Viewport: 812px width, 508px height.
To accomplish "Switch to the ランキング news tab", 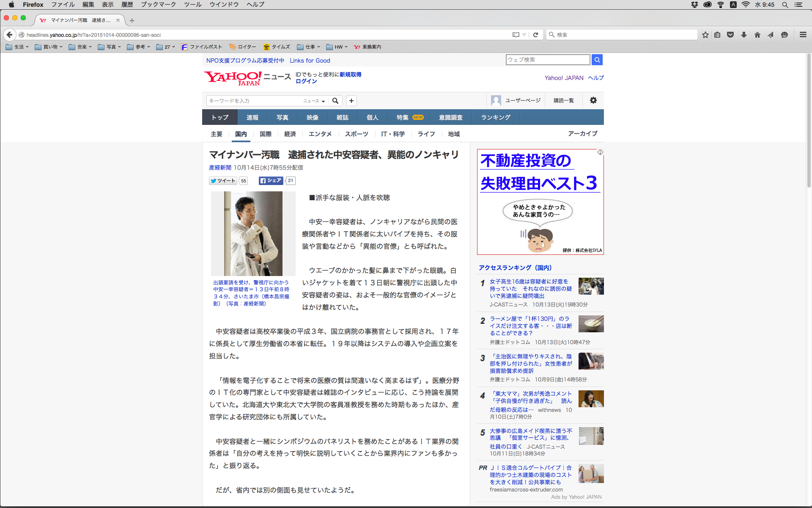I will click(496, 117).
